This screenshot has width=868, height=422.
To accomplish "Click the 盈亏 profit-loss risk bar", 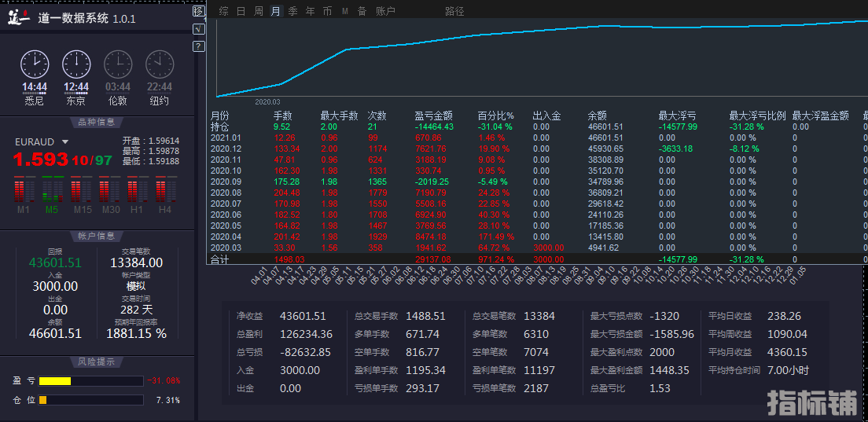I will pyautogui.click(x=90, y=381).
